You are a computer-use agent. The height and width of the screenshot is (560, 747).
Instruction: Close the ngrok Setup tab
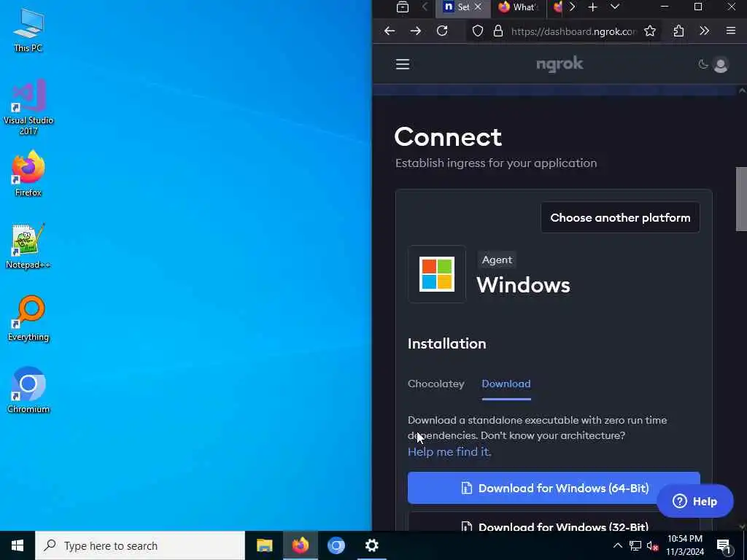pos(478,7)
